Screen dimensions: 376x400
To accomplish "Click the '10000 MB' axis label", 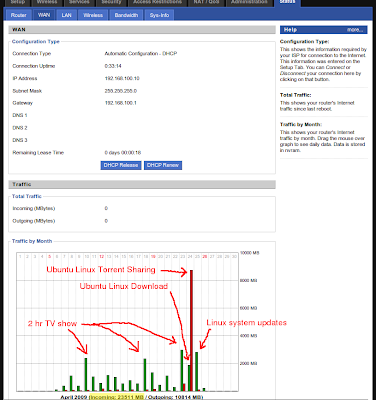I will tap(249, 253).
